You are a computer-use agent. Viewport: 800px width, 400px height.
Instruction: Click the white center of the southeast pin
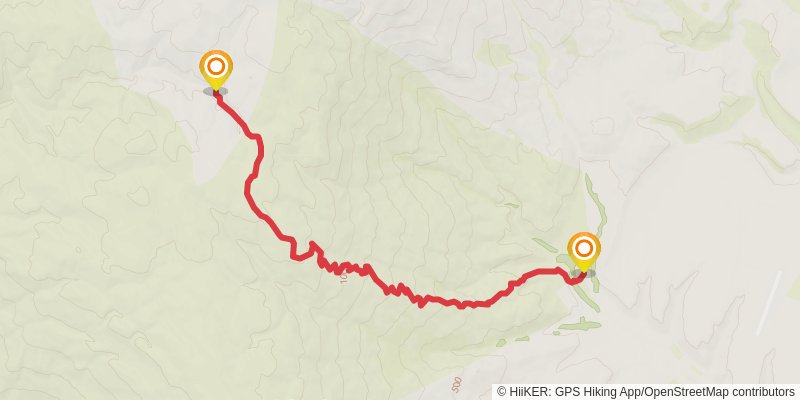tap(584, 248)
